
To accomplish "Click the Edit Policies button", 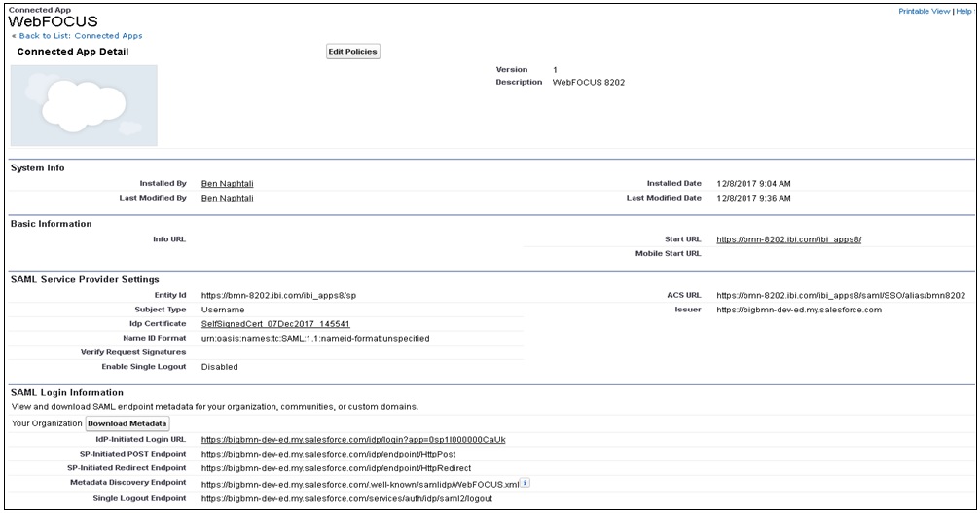I will [x=353, y=52].
